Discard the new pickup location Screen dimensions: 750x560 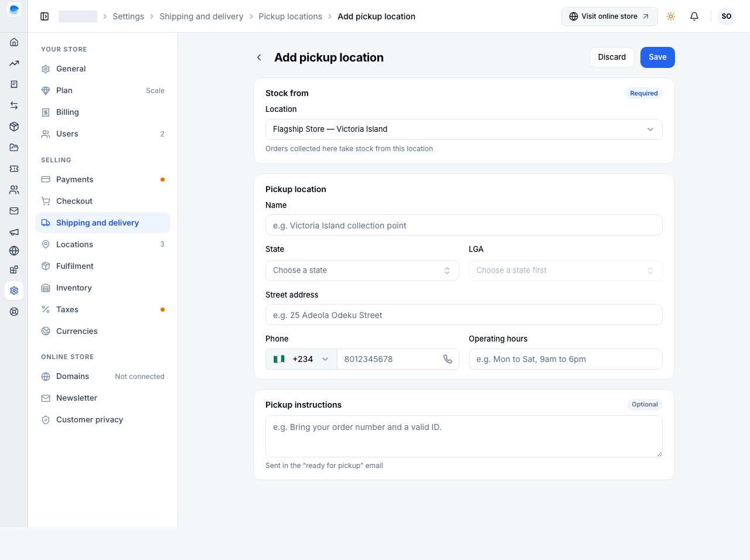tap(612, 57)
